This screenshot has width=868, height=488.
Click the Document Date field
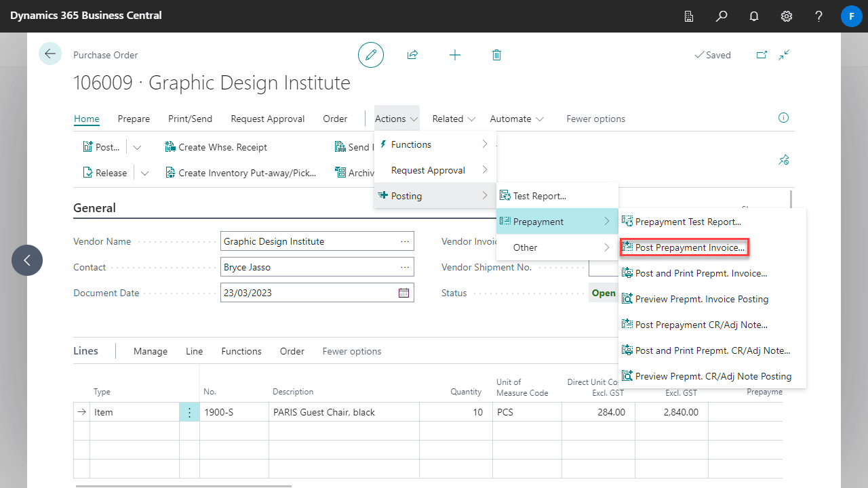point(317,293)
